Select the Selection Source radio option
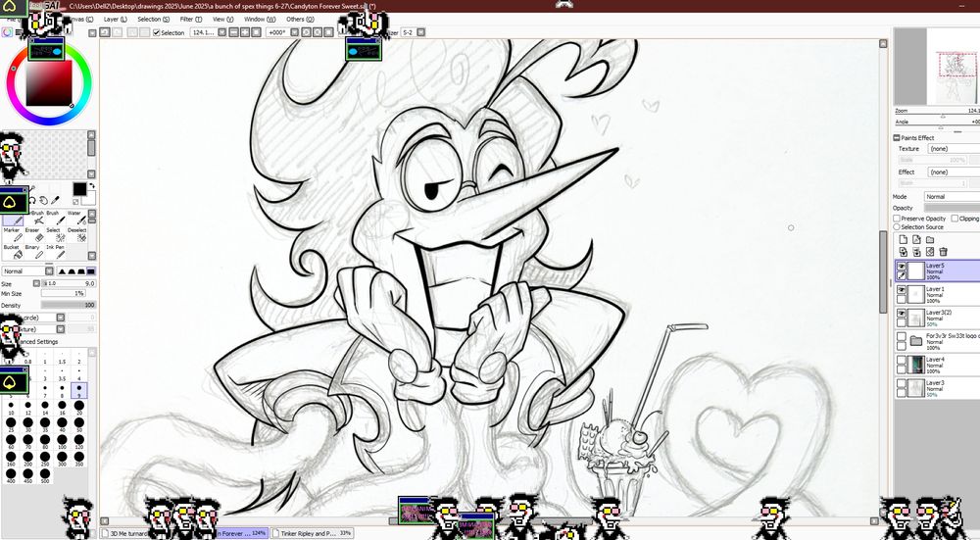 (897, 226)
